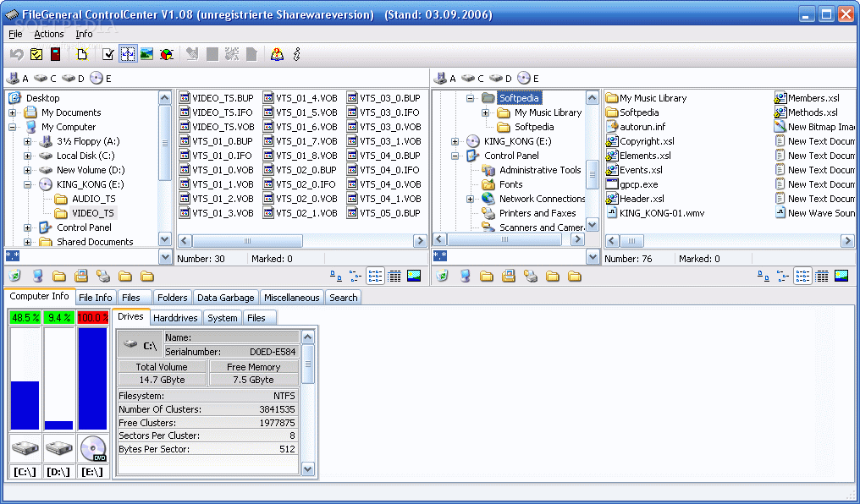Viewport: 860px width, 504px height.
Task: Click the printers shortcut under right pane
Action: (531, 276)
